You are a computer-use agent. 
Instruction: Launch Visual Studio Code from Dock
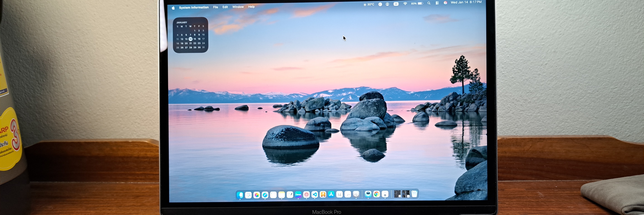coord(315,195)
